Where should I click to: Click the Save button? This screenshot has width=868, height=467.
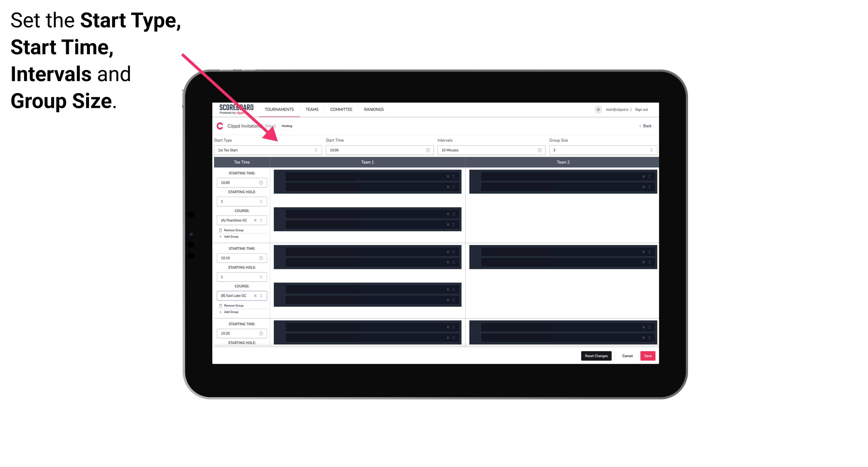point(648,355)
